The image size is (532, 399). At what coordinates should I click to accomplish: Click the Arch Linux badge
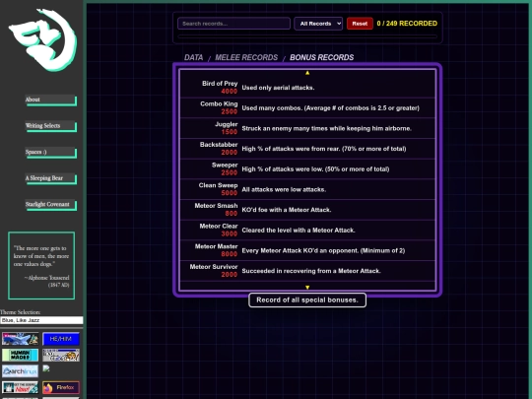pos(20,371)
